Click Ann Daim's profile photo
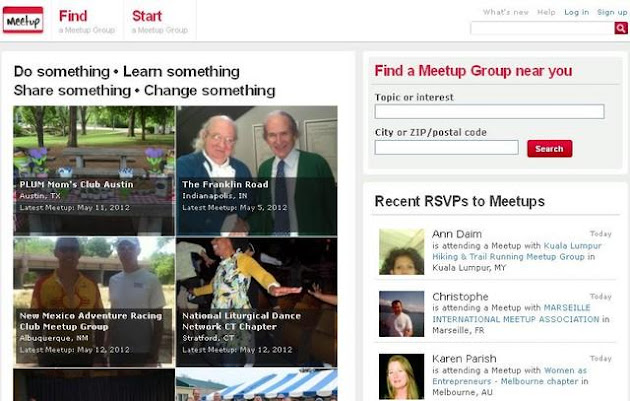Screen dimensions: 630x401 (401, 252)
